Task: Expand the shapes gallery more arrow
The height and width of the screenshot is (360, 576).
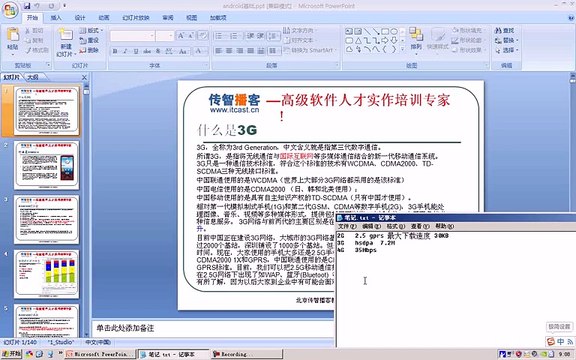Action: tap(403, 49)
